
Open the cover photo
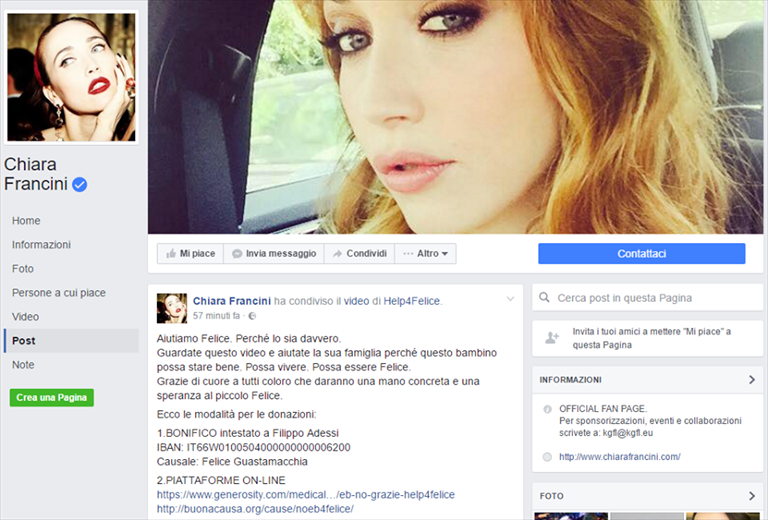(x=456, y=117)
